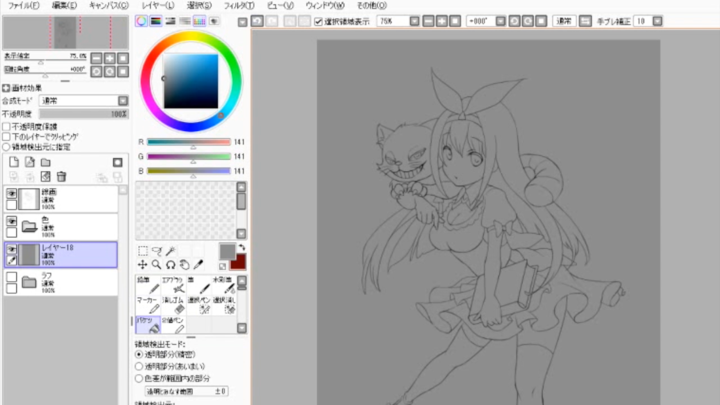
Task: Choose the Selection Eraser (選択消し) tool
Action: 224,305
